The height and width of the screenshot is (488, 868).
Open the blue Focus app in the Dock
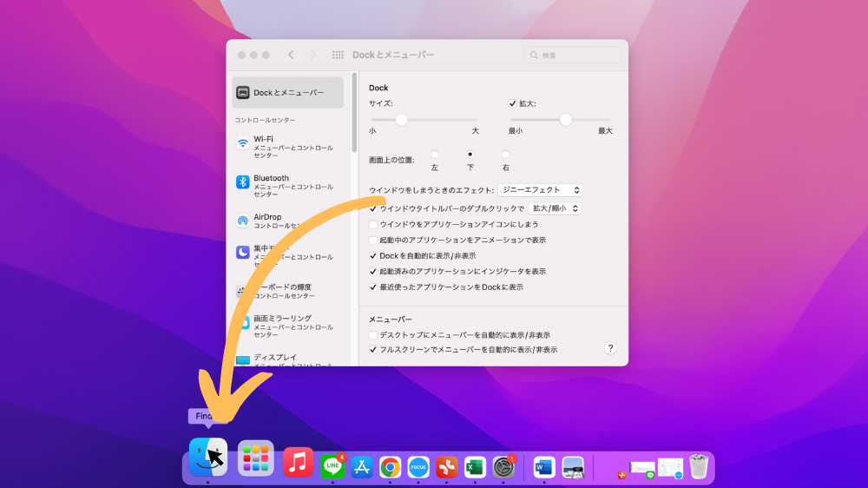418,467
